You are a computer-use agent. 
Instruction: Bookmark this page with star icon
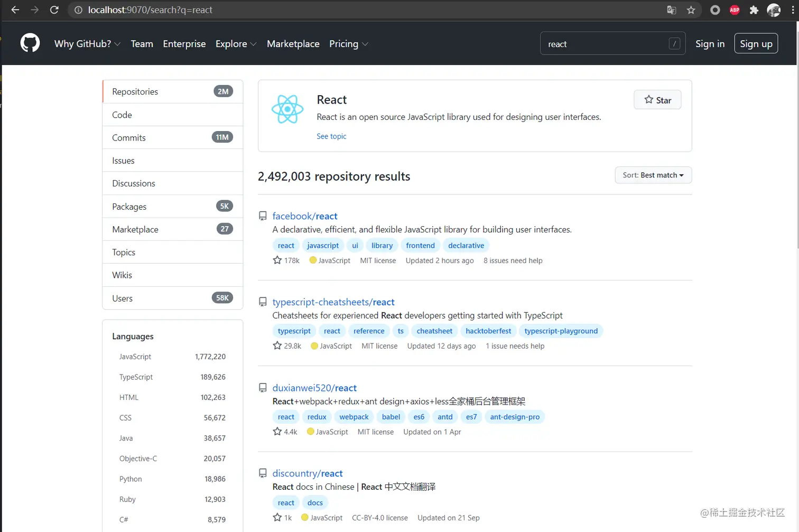691,10
